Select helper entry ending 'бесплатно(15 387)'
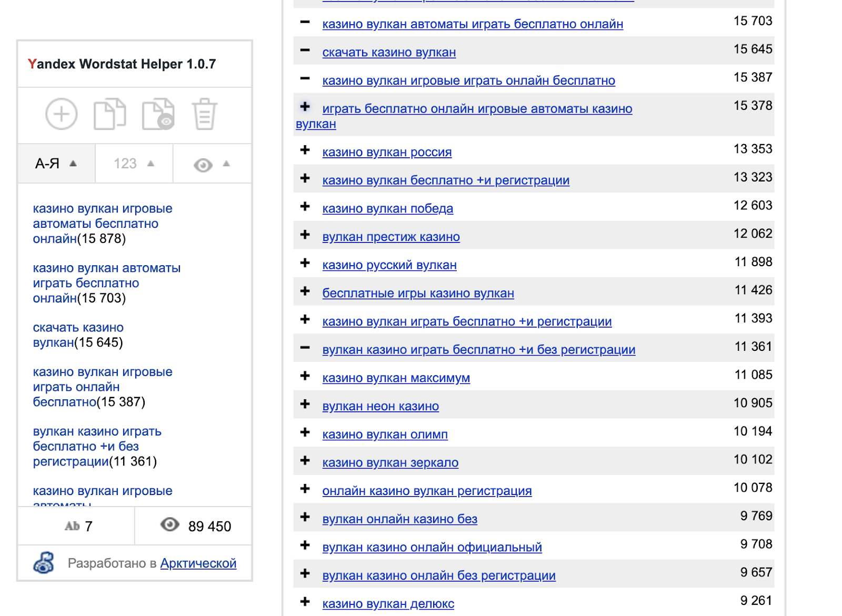842x616 pixels. pos(103,387)
